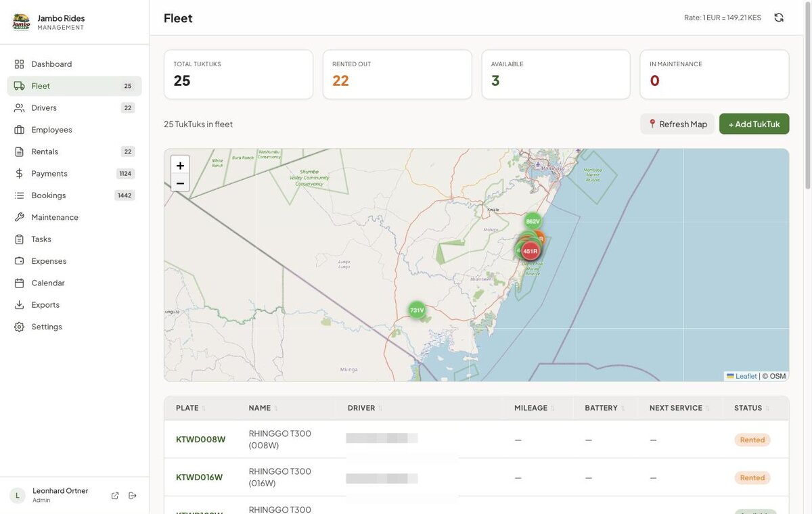Click the Payments card icon
812x514 pixels.
[x=19, y=173]
